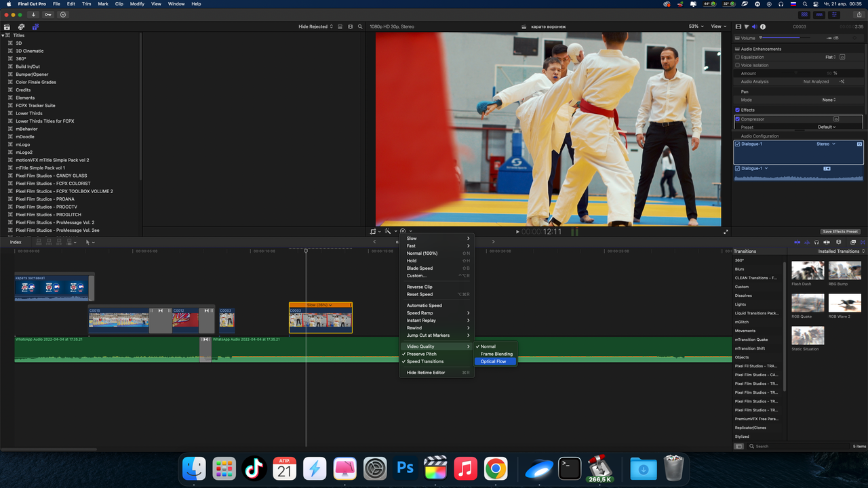
Task: Open the Titles and Generators sidebar
Action: [35, 26]
